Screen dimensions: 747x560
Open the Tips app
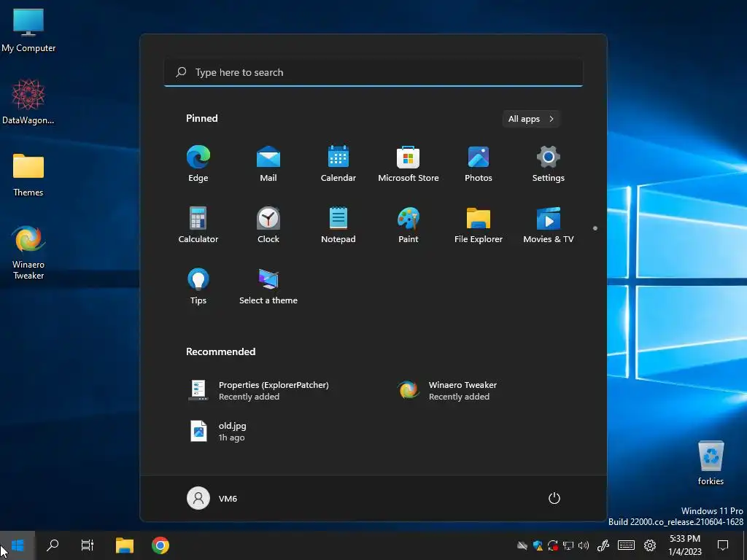pyautogui.click(x=198, y=287)
